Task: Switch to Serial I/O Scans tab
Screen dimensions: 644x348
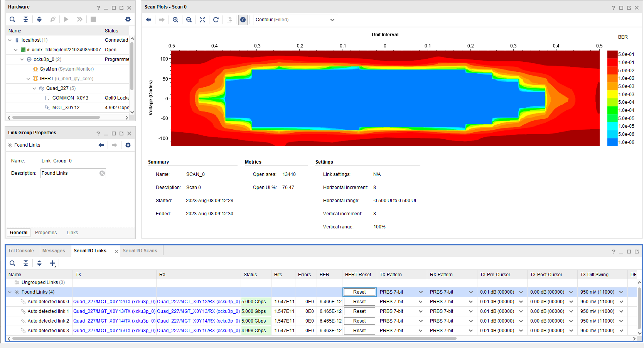Action: [140, 251]
